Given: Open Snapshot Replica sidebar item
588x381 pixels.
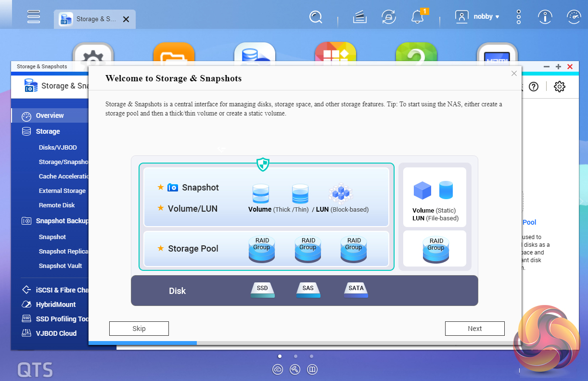Looking at the screenshot, I should [x=64, y=252].
